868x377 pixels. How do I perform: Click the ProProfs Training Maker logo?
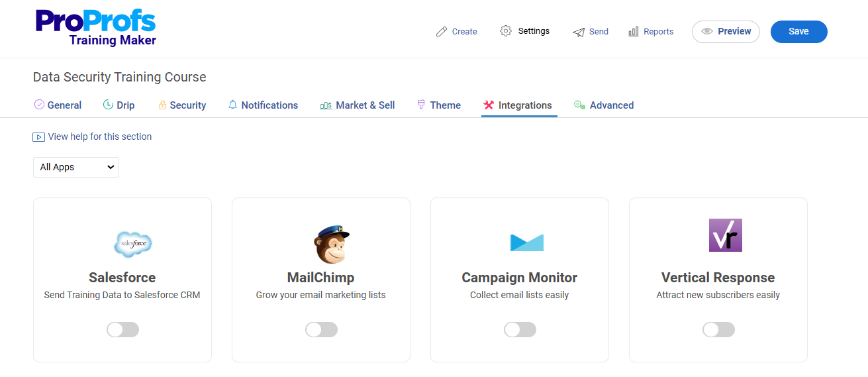point(96,28)
